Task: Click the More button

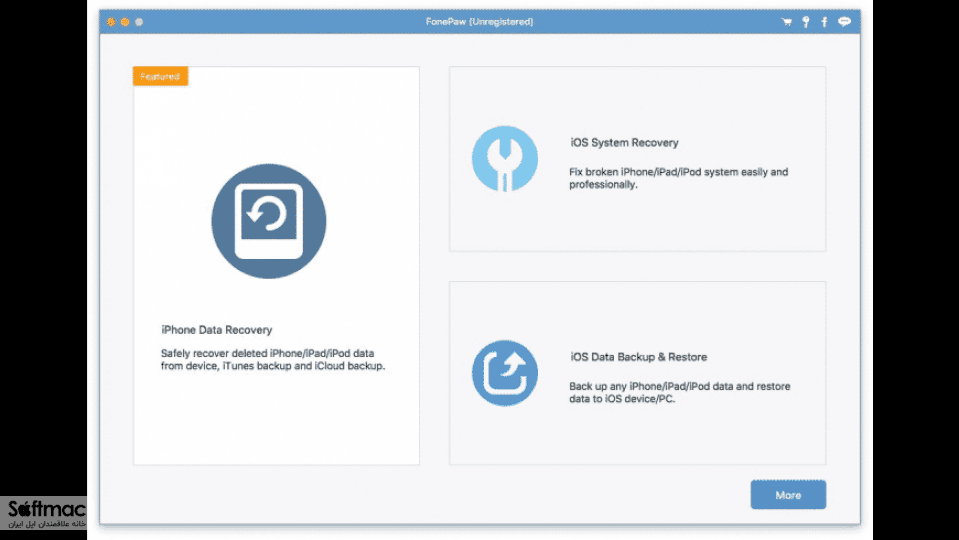Action: point(788,495)
